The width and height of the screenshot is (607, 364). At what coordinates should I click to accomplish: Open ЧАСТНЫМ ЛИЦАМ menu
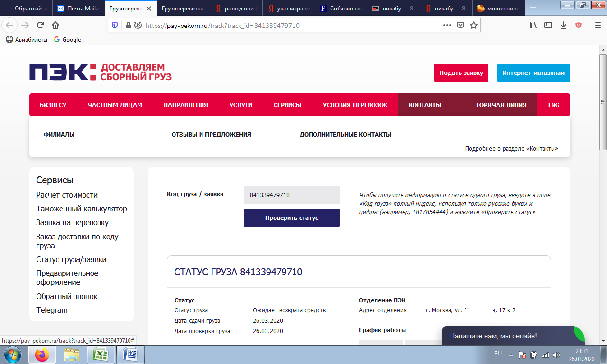[115, 105]
